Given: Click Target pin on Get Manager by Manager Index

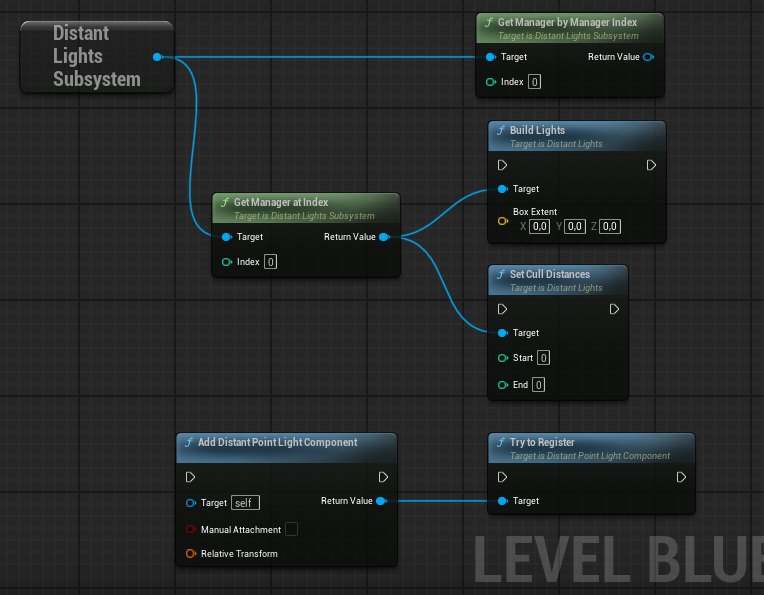Looking at the screenshot, I should (491, 57).
